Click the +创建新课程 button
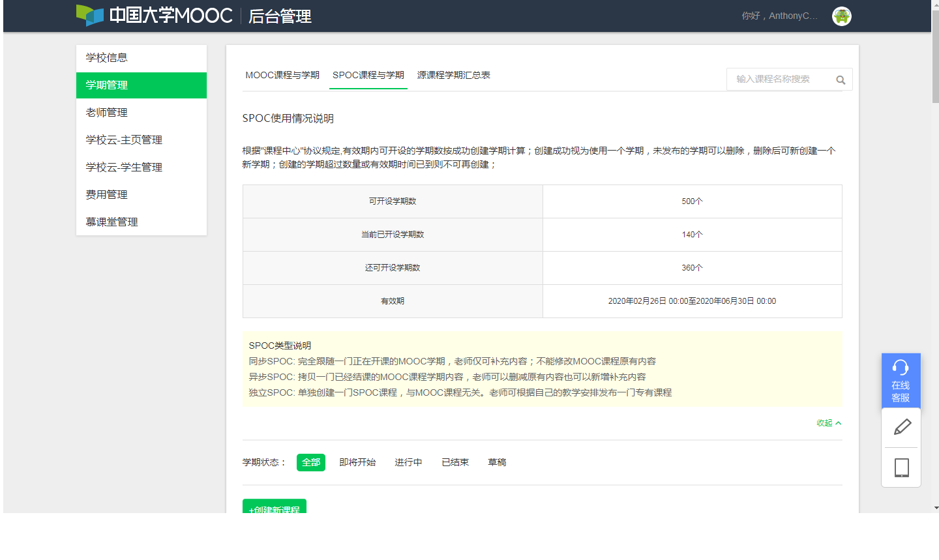 point(275,507)
